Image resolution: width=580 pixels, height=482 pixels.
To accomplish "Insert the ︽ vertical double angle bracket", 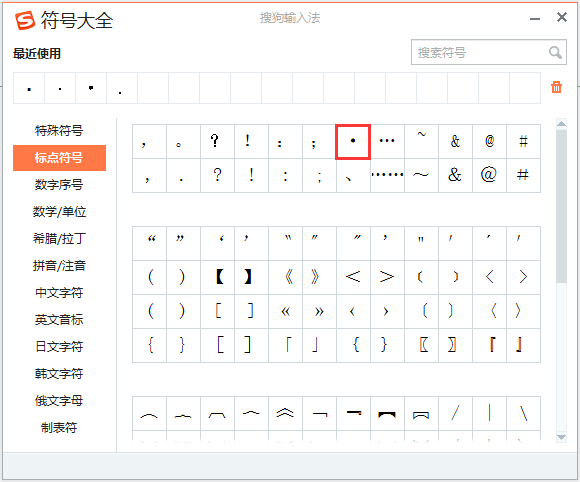I will click(x=285, y=413).
